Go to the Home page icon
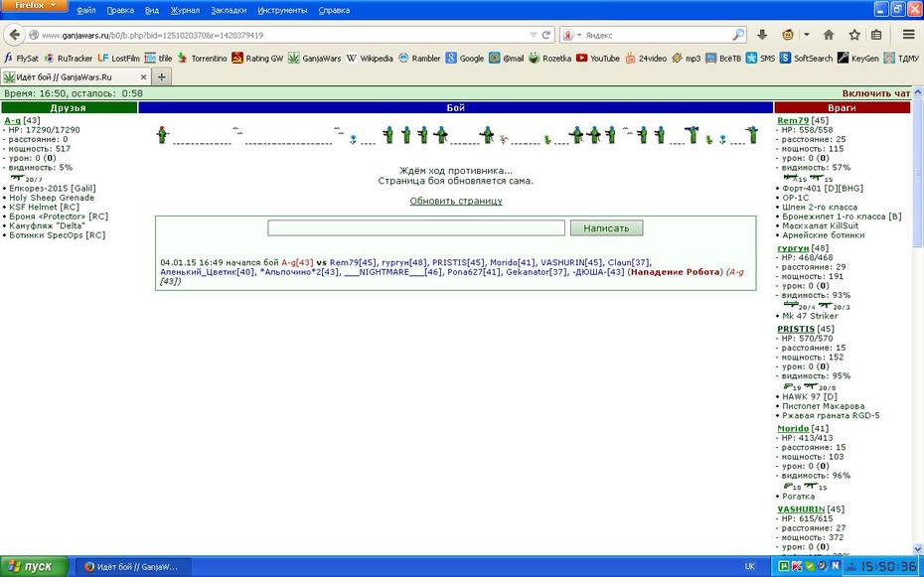The height and width of the screenshot is (577, 924). pos(829,35)
